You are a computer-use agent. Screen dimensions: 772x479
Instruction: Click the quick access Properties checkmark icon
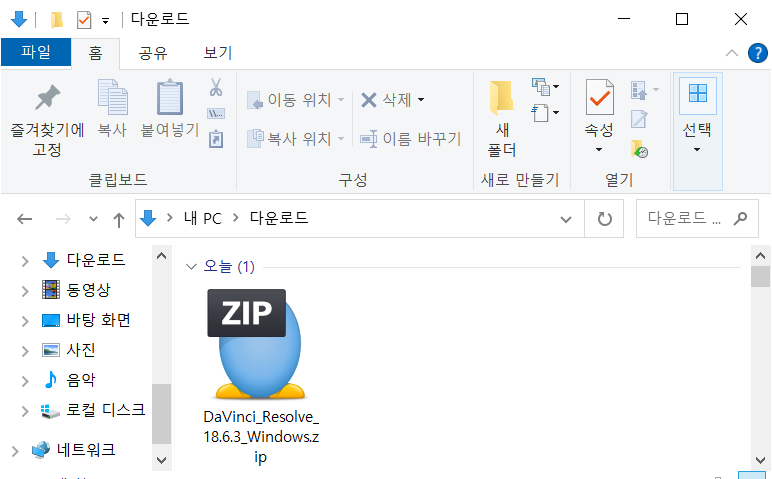click(84, 20)
